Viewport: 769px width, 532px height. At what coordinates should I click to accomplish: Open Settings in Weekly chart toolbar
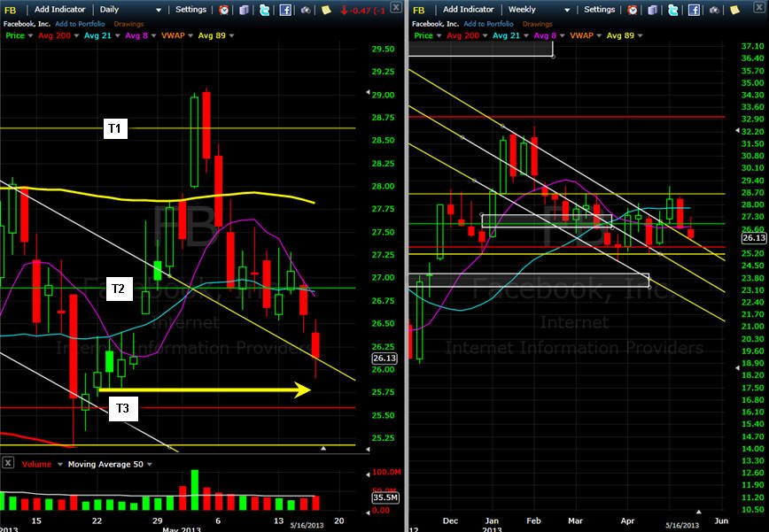599,10
